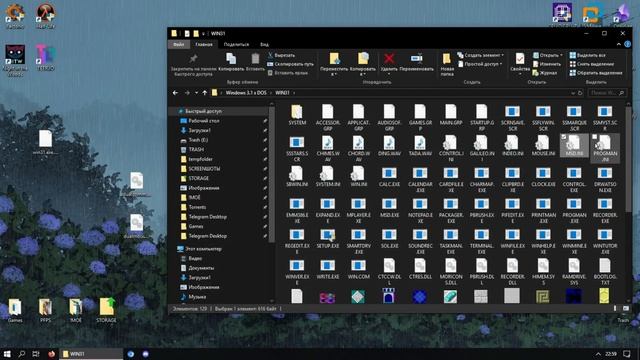640x360 pixels.
Task: Open the PPPS icon on the desktop
Action: click(45, 307)
